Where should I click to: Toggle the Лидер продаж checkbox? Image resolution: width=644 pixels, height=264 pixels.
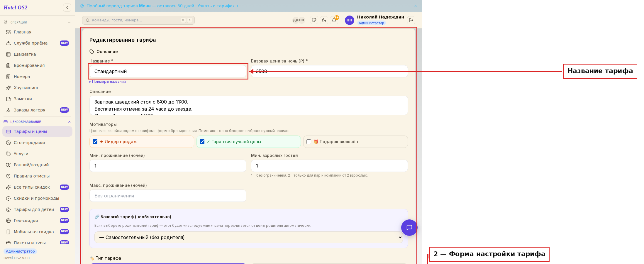tap(95, 142)
